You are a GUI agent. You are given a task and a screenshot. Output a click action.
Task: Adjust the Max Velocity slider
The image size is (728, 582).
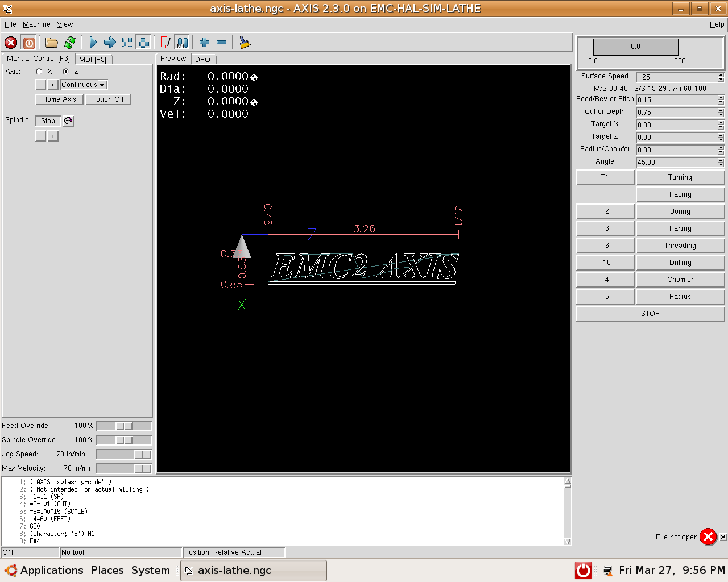[124, 468]
